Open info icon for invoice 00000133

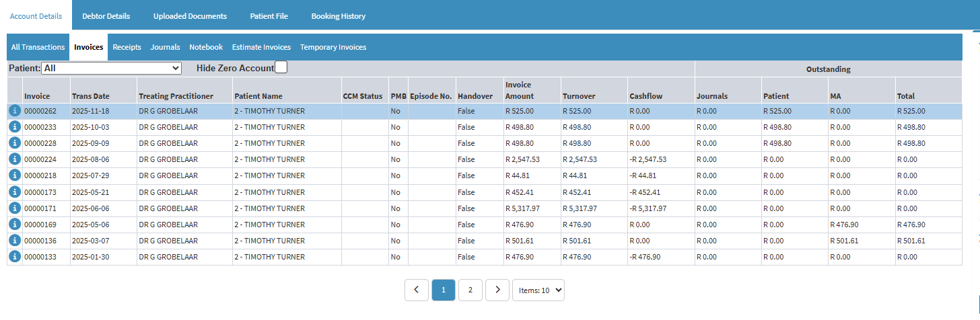tap(15, 257)
